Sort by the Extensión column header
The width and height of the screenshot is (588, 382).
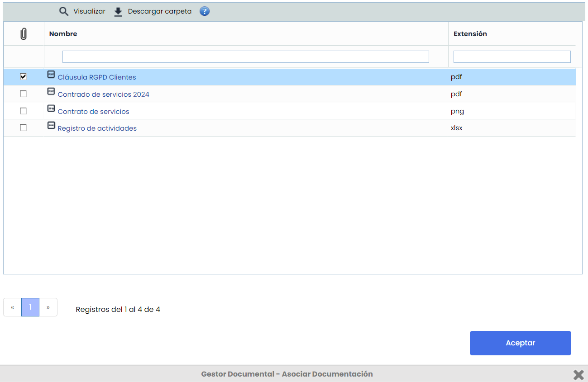(470, 34)
